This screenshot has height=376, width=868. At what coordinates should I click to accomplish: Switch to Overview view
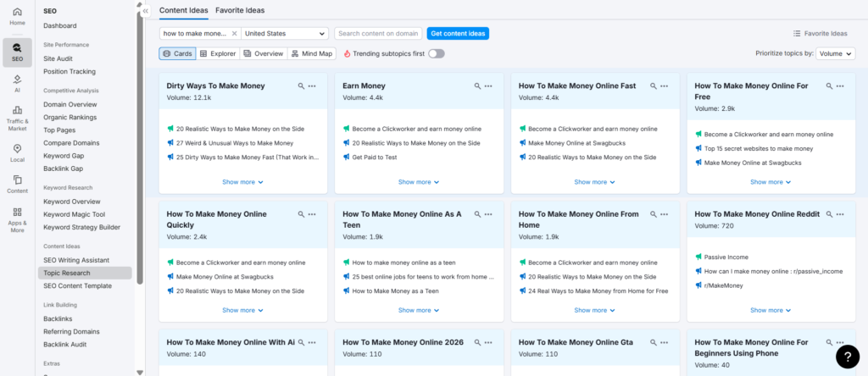tap(264, 53)
